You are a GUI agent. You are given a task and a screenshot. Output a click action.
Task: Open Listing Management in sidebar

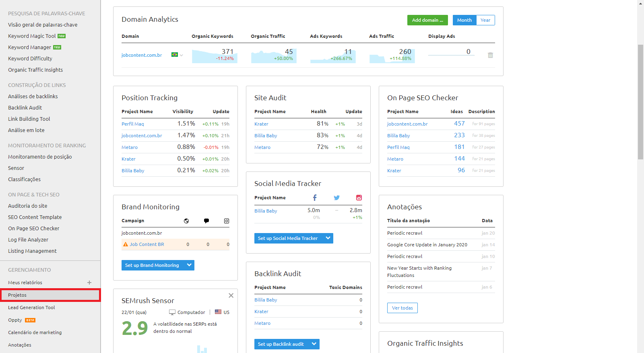[x=32, y=251]
